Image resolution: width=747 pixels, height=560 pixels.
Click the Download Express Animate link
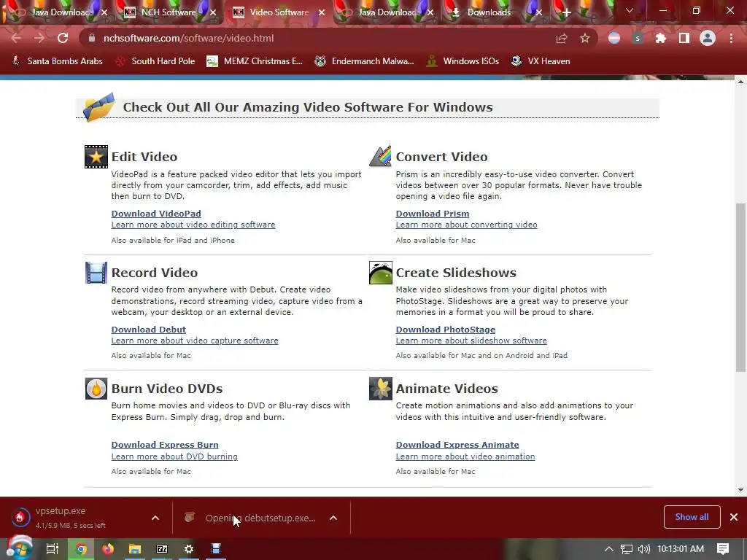[457, 444]
